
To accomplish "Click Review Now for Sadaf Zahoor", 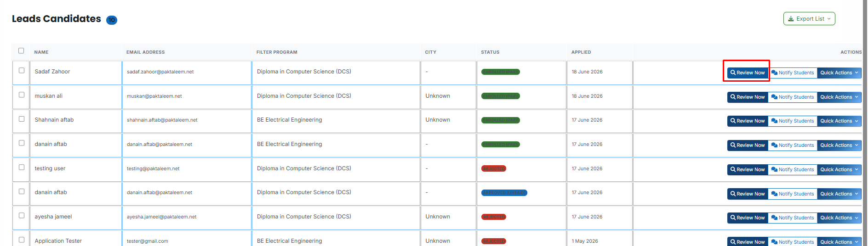I will point(748,73).
